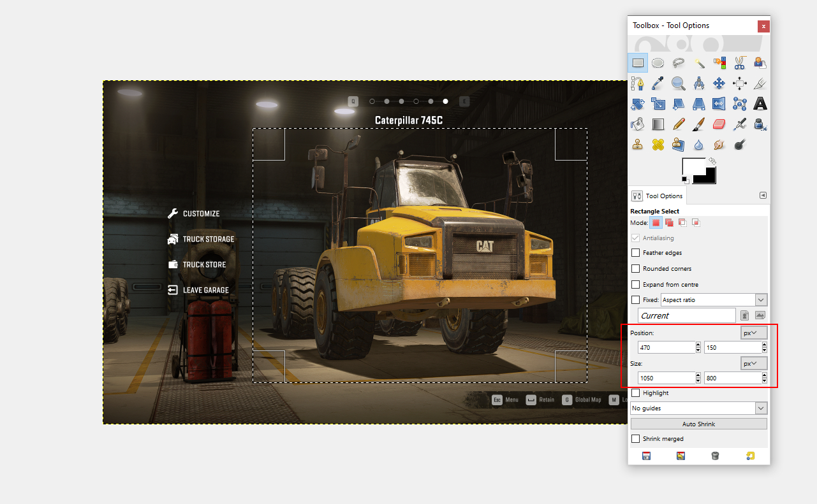Screen dimensions: 817x504
Task: Select the Shear tool
Action: 679,103
